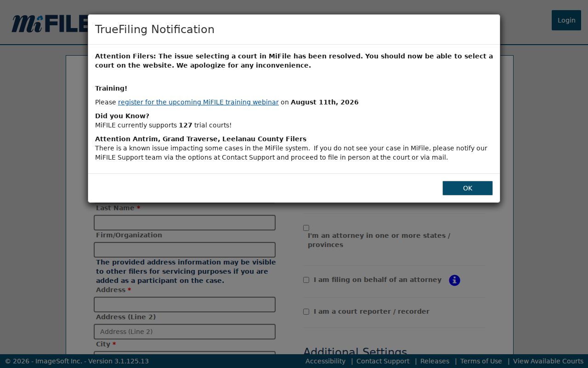This screenshot has height=368, width=588.
Task: Click the Address (Line 2) field
Action: click(185, 332)
